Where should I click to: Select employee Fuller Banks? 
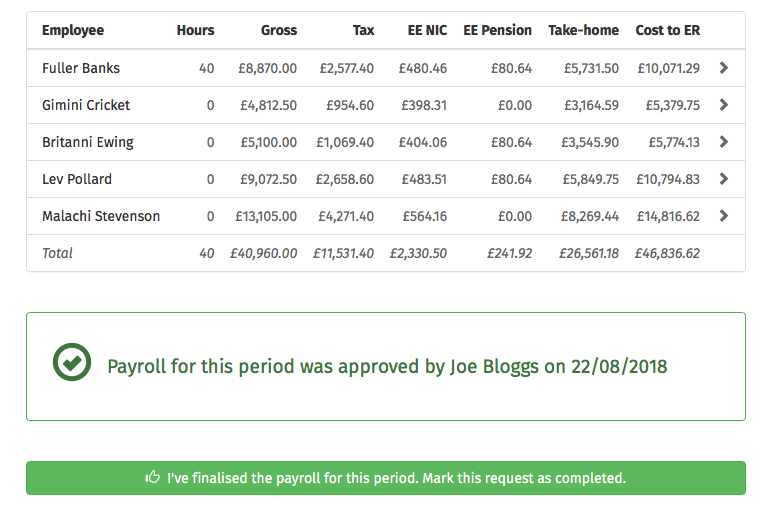pyautogui.click(x=81, y=68)
